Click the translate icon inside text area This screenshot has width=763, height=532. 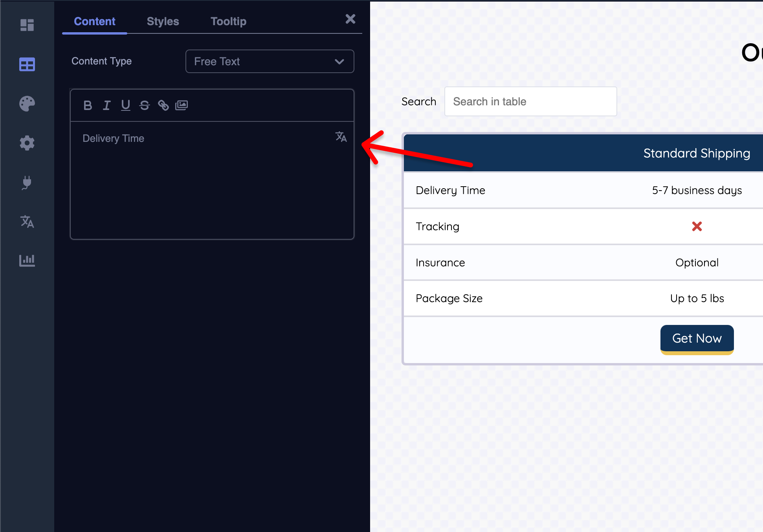click(341, 137)
